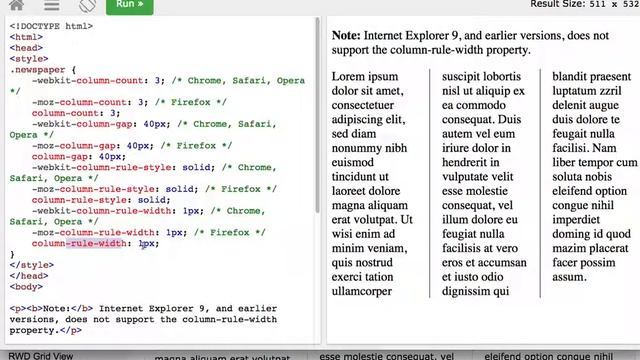Click the '<body>' tag line in the editor
Screen dimensions: 640x360
(x=26, y=287)
